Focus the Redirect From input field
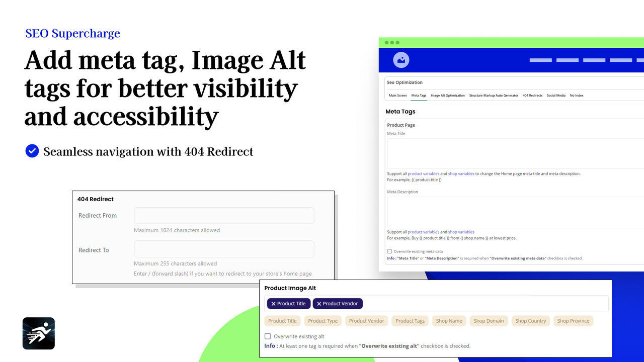This screenshot has height=362, width=644. [224, 216]
